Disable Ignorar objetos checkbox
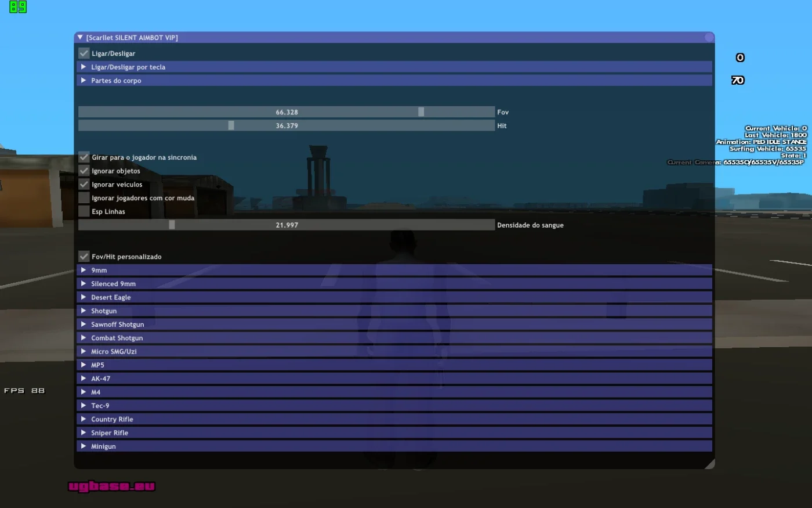The image size is (812, 508). (84, 171)
